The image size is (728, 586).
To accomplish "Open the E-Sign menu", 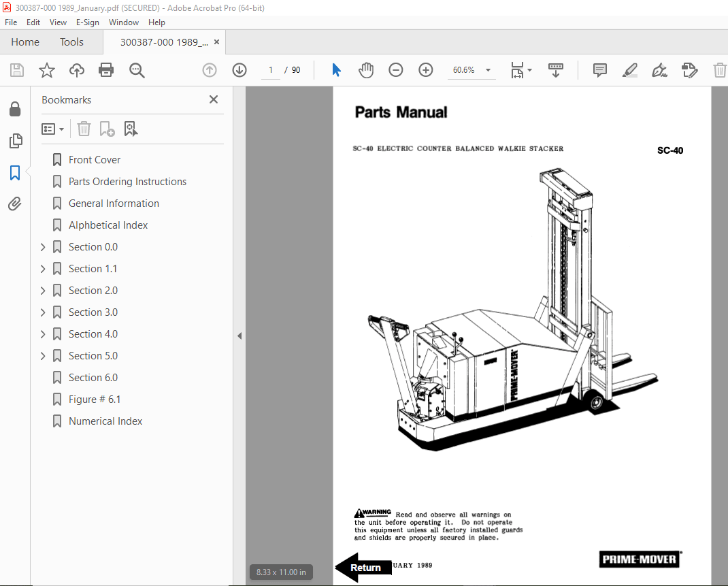I will (x=88, y=22).
